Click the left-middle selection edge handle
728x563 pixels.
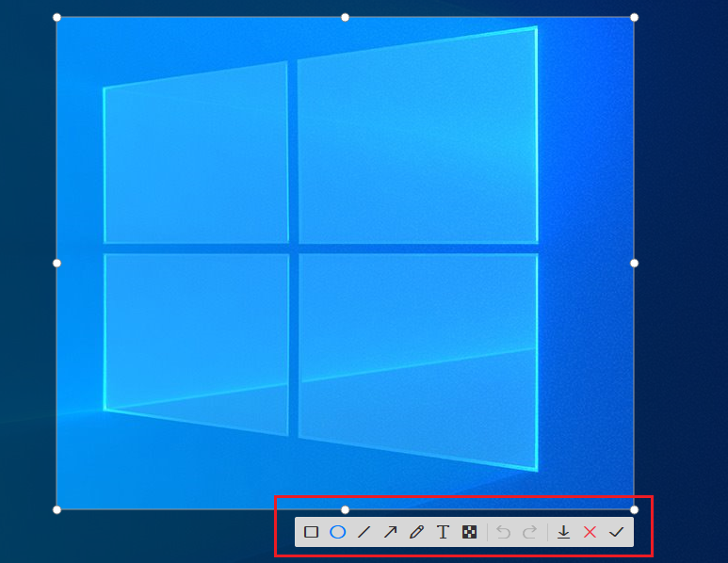[57, 263]
